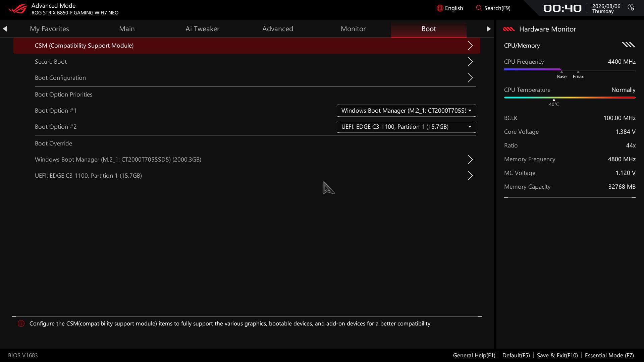Click the Fmax frequency marker
644x362 pixels.
pyautogui.click(x=578, y=75)
